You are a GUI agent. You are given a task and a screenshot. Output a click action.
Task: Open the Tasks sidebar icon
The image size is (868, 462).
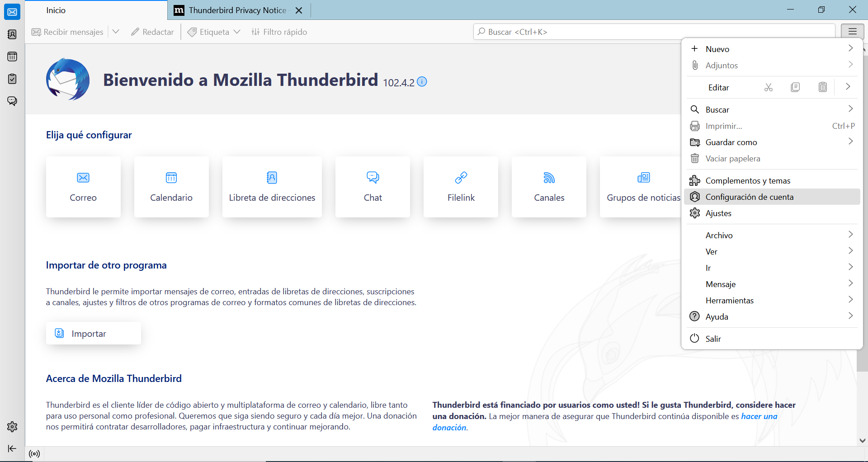tap(12, 79)
